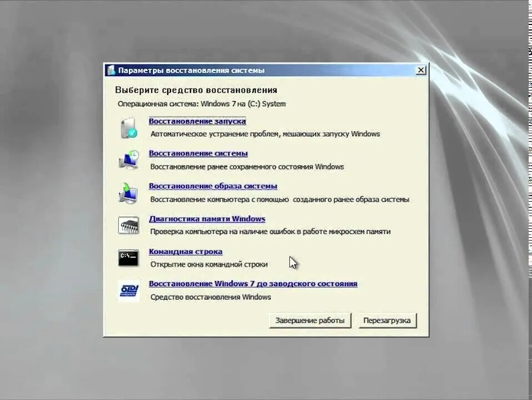
Task: Open "Восстановление системы" link
Action: pyautogui.click(x=198, y=153)
